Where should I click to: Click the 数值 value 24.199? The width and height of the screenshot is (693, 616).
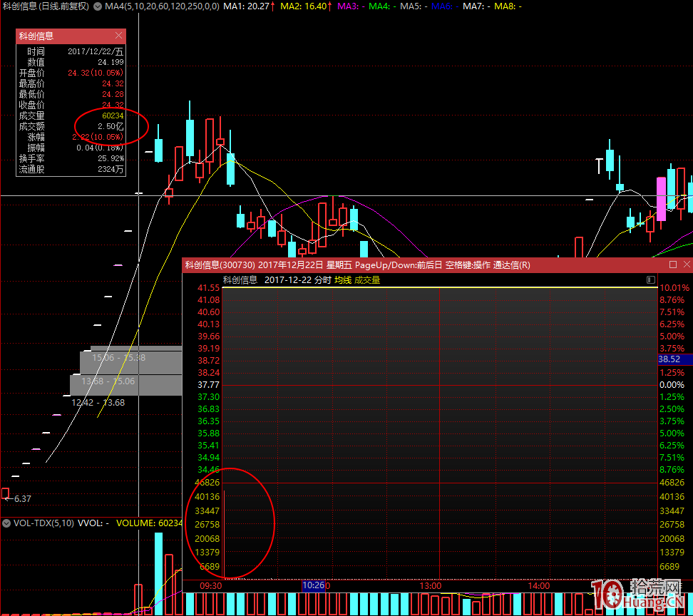[111, 62]
